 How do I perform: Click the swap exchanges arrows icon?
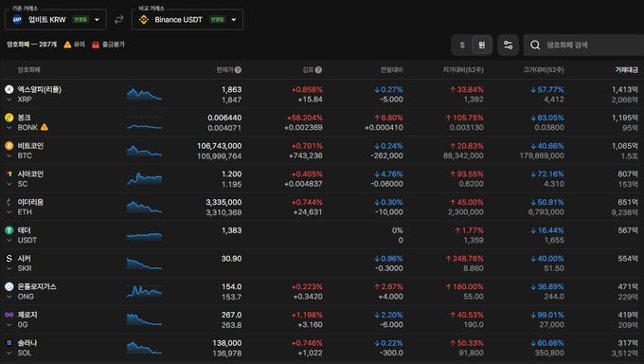[x=118, y=19]
